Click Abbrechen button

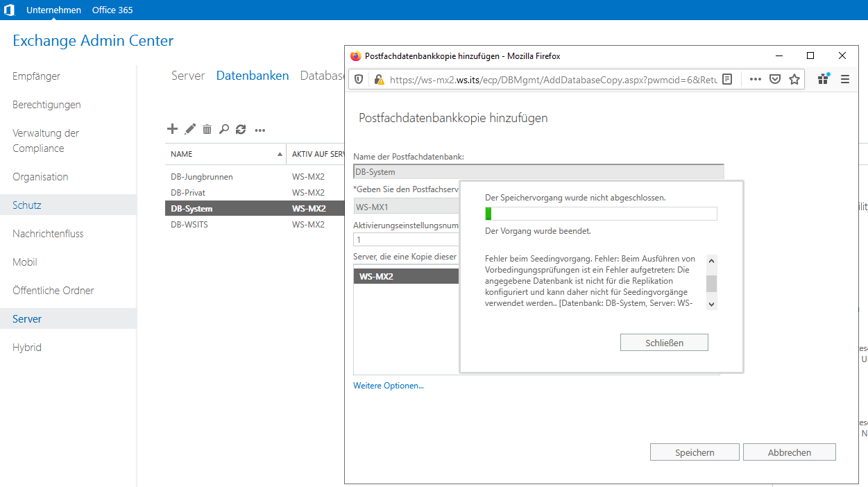click(x=790, y=452)
